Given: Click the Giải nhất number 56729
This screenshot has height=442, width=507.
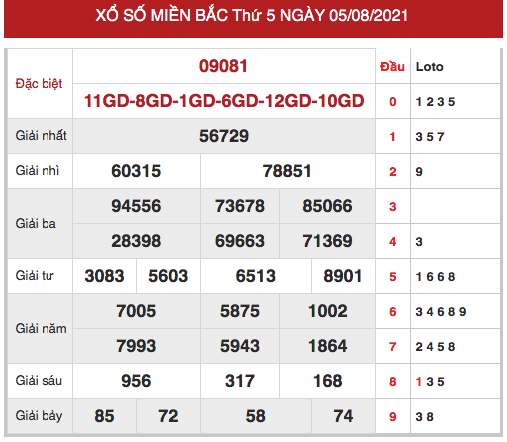Looking at the screenshot, I should click(224, 136).
